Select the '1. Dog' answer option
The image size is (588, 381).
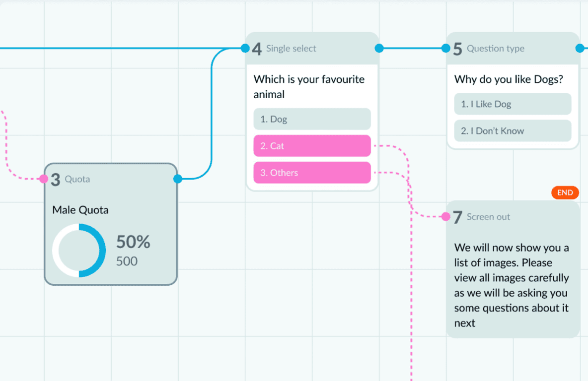[x=312, y=119]
